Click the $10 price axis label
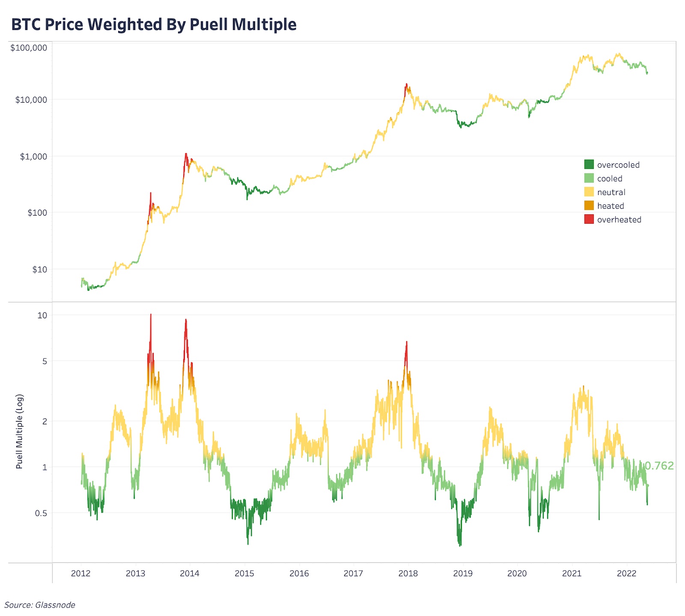Viewport: 685px width, 616px height. click(x=39, y=269)
